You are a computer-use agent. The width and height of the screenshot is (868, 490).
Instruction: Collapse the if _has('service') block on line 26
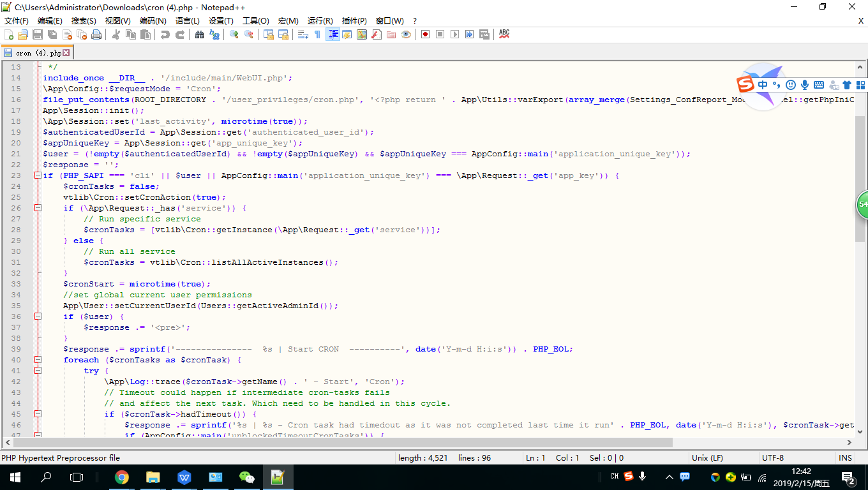tap(38, 208)
